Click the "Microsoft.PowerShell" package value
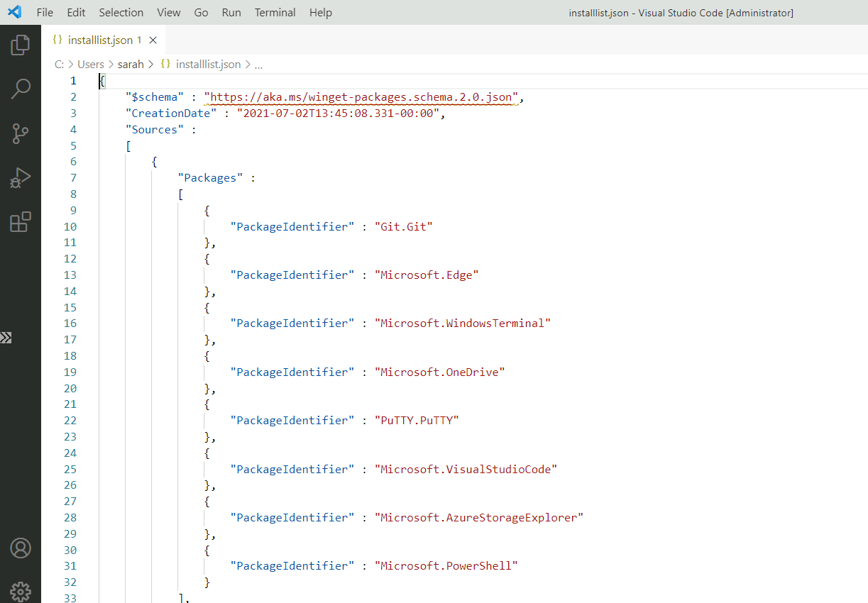This screenshot has height=603, width=868. pos(446,566)
